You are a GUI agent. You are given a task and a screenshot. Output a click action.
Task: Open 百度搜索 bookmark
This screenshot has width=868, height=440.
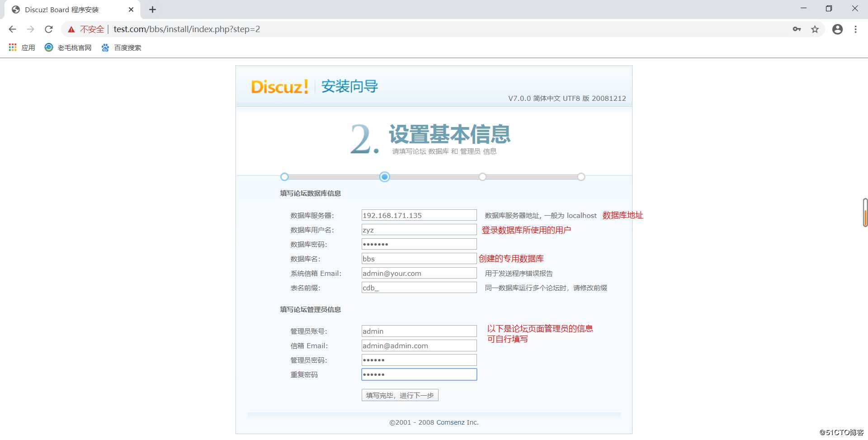(121, 47)
